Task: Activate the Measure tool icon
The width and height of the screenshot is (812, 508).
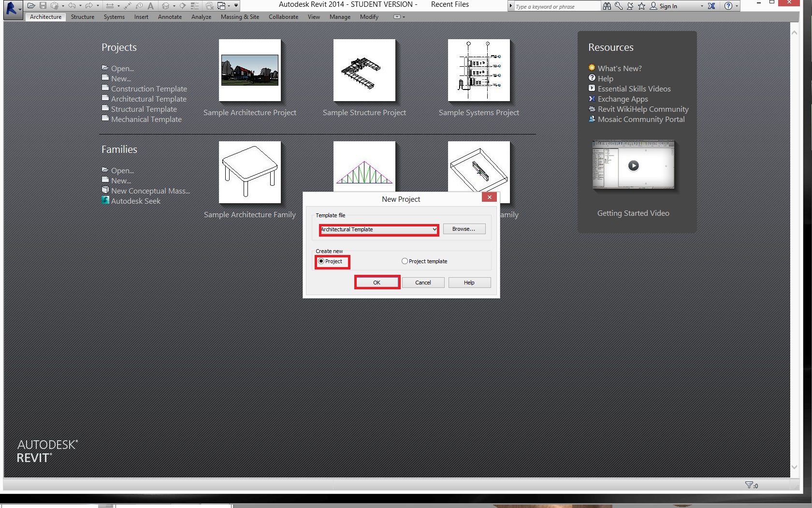Action: [x=111, y=6]
